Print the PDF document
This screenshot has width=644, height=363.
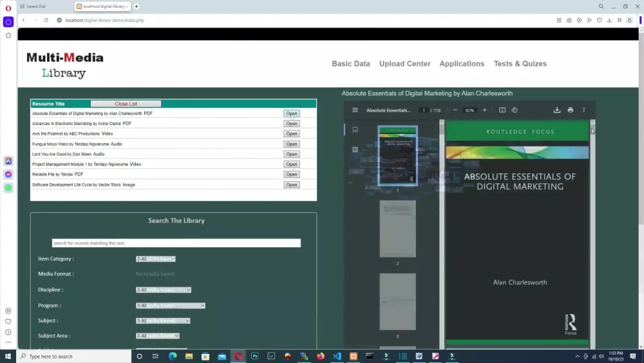tap(571, 110)
